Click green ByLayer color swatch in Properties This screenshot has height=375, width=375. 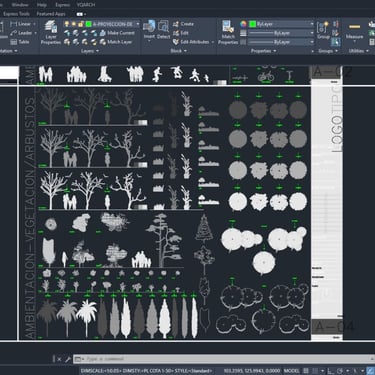[253, 24]
